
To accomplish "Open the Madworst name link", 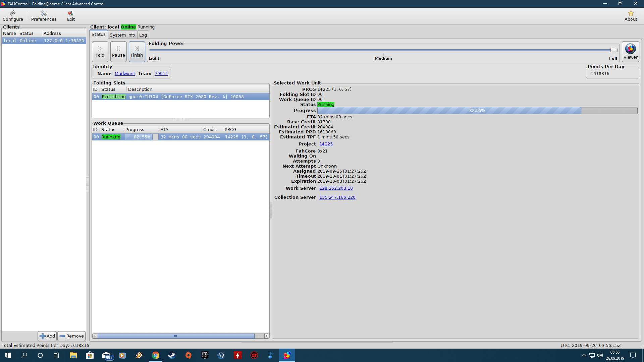I will click(125, 74).
